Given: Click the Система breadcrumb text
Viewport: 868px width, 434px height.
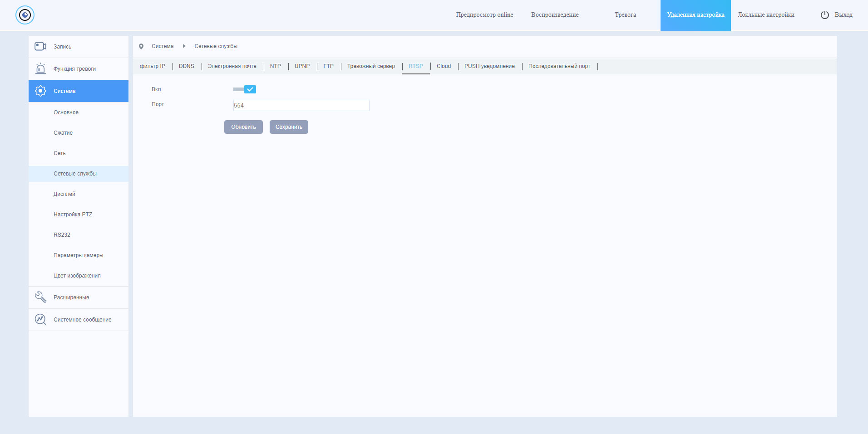Looking at the screenshot, I should click(x=163, y=46).
